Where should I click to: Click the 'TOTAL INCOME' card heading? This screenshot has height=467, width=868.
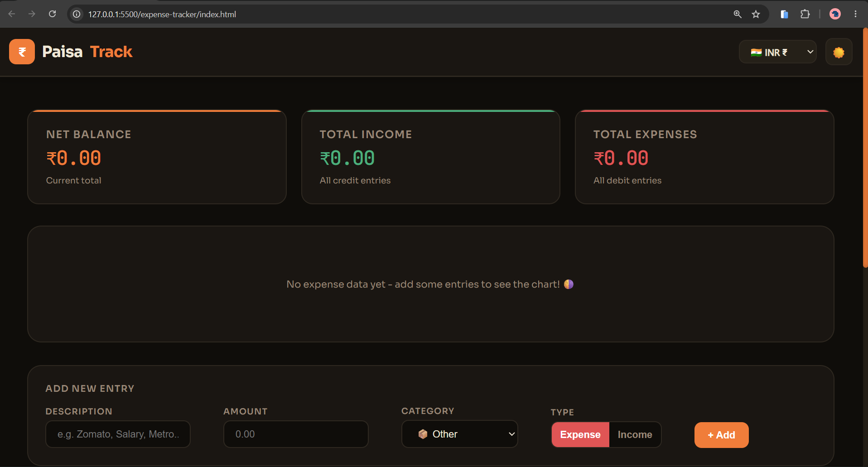pos(366,135)
